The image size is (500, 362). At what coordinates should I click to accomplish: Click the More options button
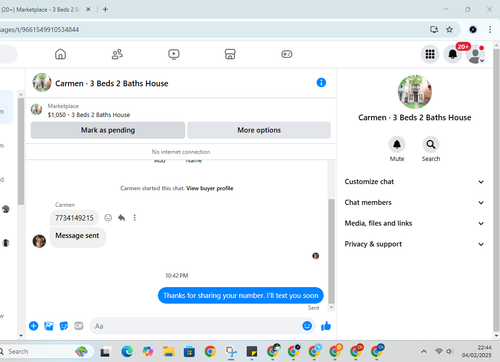pos(259,130)
